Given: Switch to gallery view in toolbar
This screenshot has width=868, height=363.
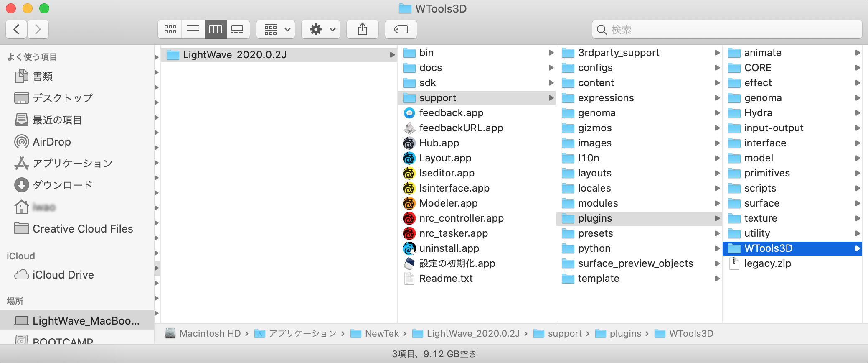Looking at the screenshot, I should point(238,29).
